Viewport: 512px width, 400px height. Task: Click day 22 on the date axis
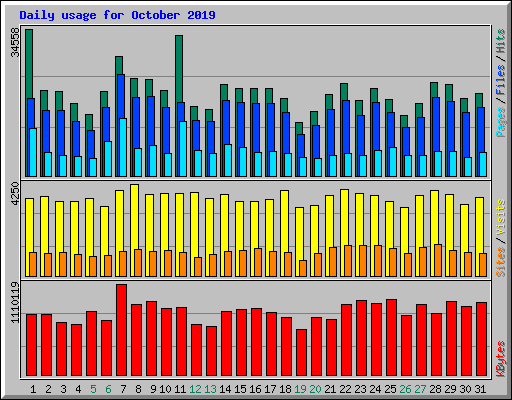pos(345,389)
